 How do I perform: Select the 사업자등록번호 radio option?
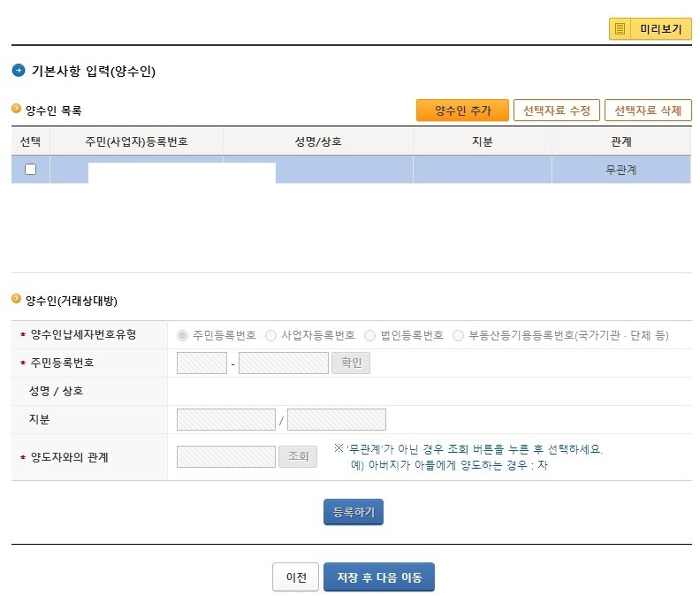(270, 335)
